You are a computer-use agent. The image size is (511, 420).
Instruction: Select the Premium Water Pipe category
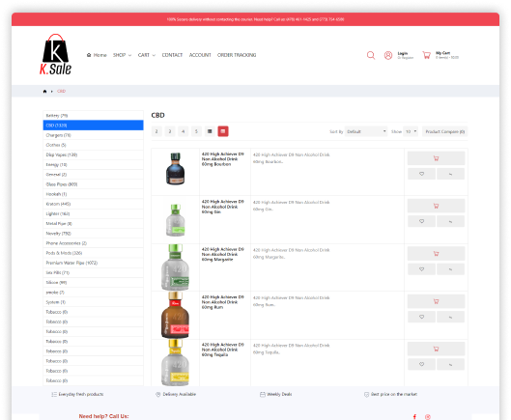[93, 263]
